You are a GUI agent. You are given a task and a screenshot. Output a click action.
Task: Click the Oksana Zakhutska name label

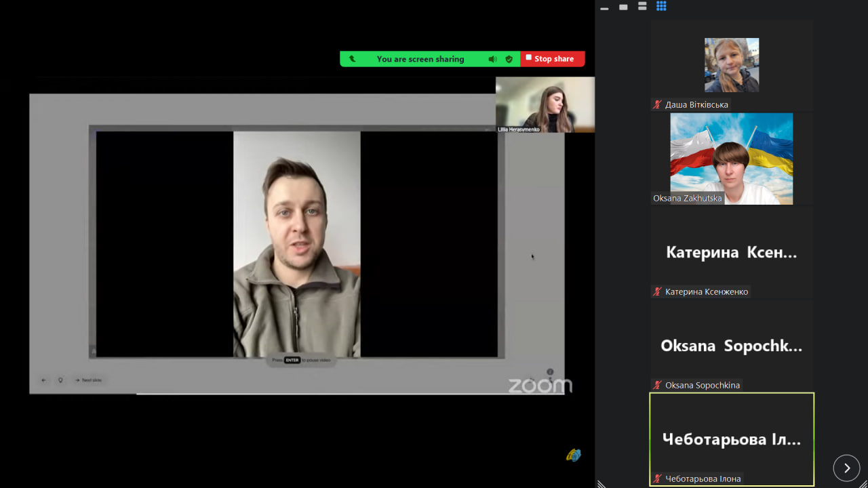[687, 199]
